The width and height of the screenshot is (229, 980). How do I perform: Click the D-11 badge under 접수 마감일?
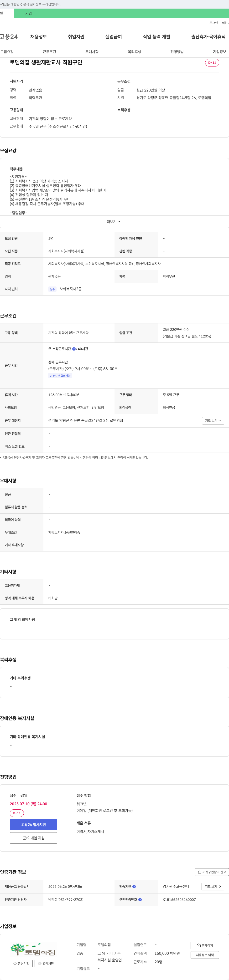[17, 813]
